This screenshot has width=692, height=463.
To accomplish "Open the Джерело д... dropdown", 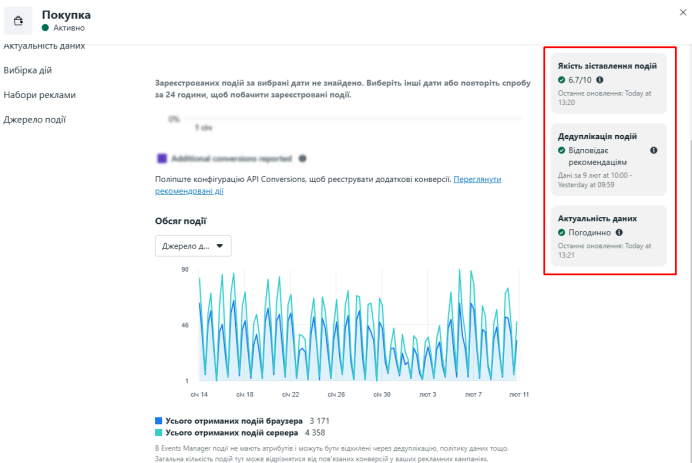I will (193, 246).
